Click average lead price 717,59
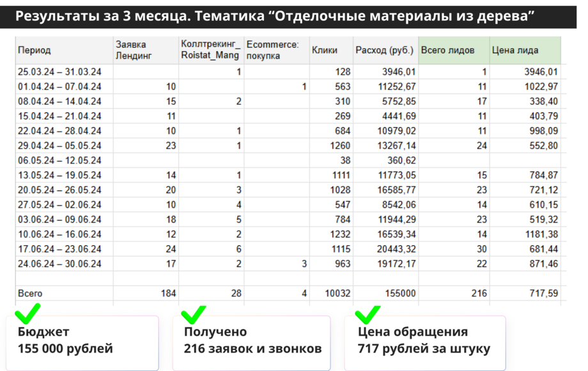 544,294
